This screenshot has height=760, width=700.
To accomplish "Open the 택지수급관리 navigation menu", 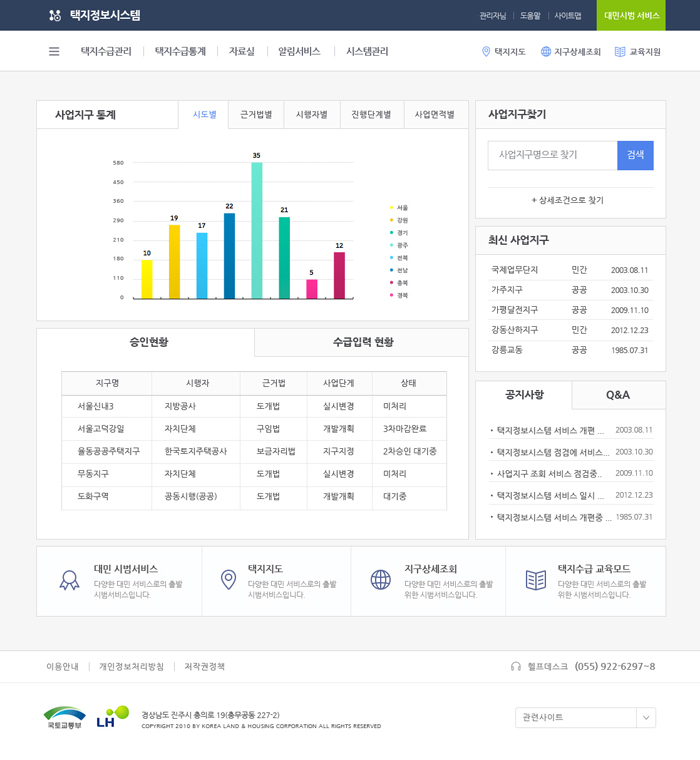I will pyautogui.click(x=106, y=51).
